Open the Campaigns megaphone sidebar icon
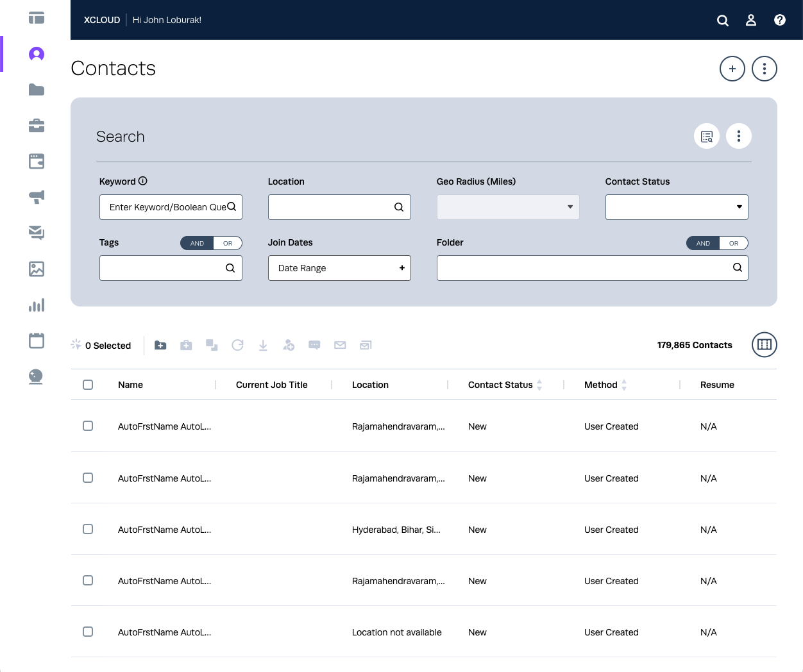Image resolution: width=803 pixels, height=672 pixels. pos(37,197)
